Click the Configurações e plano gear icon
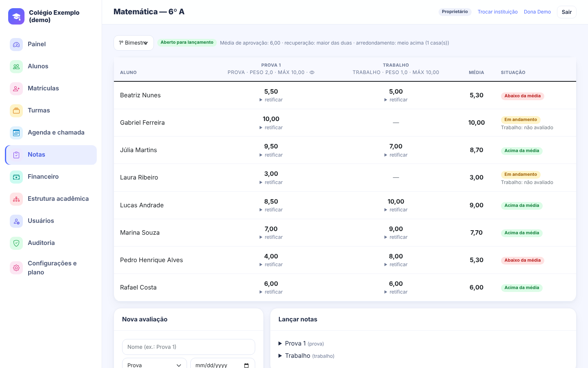 [16, 268]
